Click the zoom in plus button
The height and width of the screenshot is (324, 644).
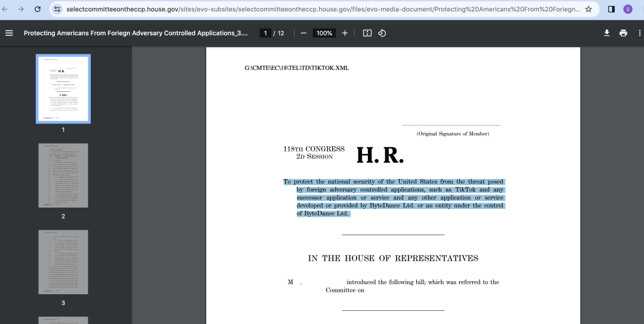[345, 33]
